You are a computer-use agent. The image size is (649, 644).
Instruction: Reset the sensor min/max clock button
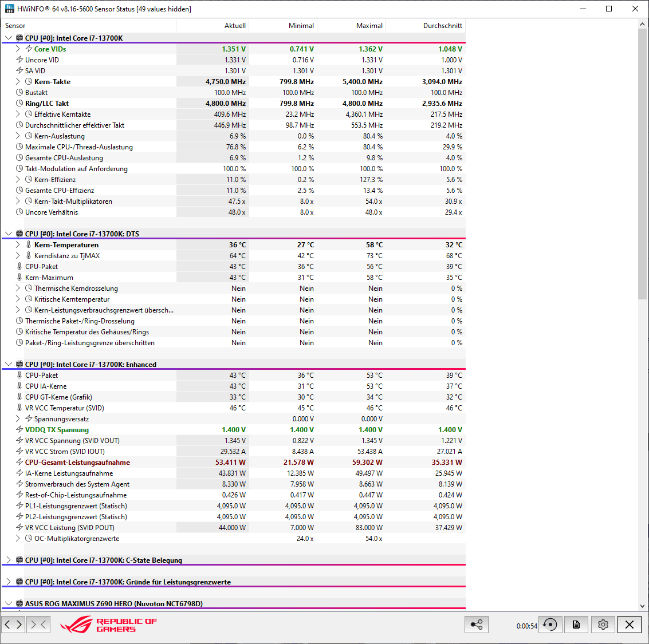coord(550,625)
